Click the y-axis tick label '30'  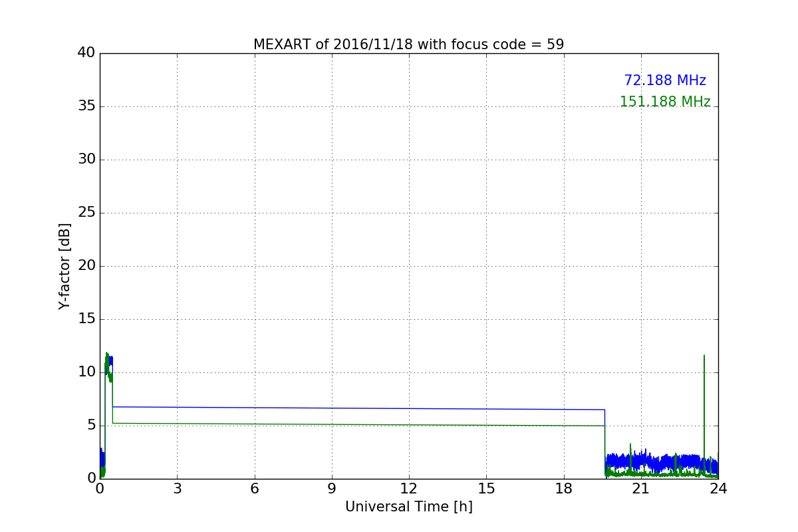click(86, 160)
